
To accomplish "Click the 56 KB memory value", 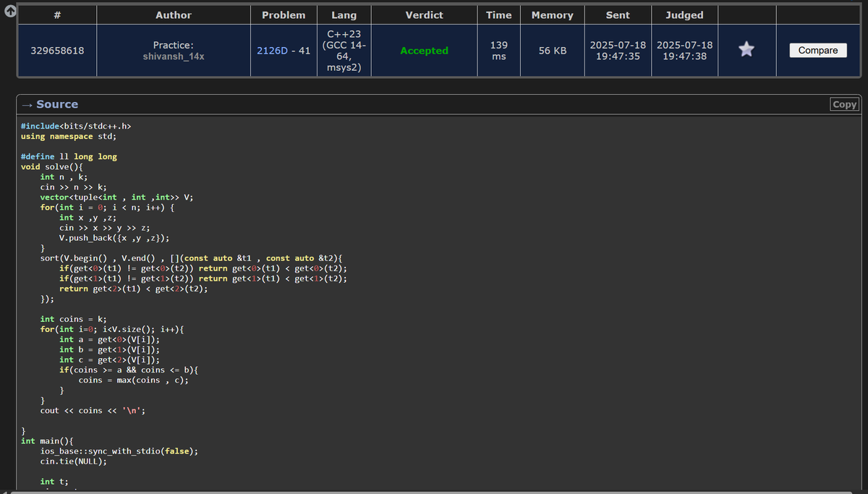I will pyautogui.click(x=553, y=51).
